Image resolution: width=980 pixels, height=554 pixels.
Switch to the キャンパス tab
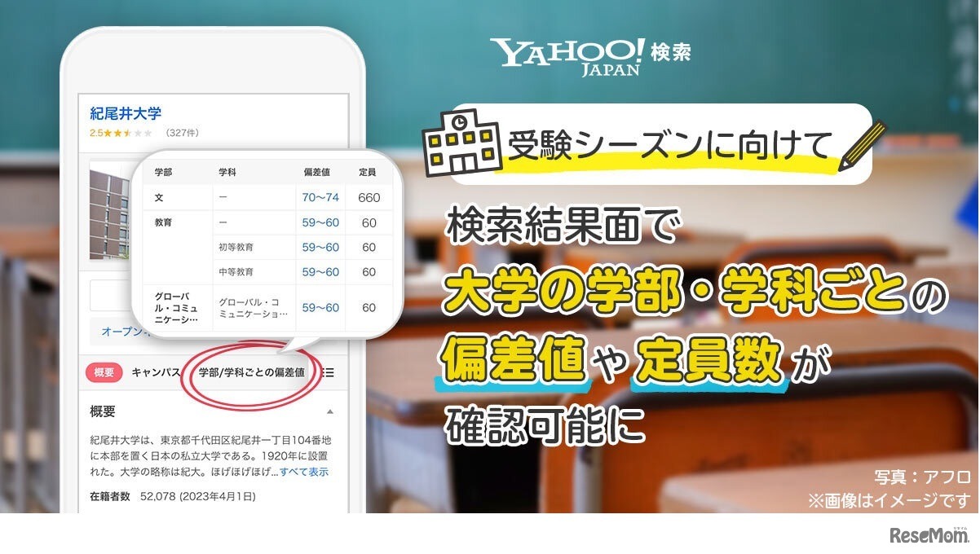(x=155, y=371)
